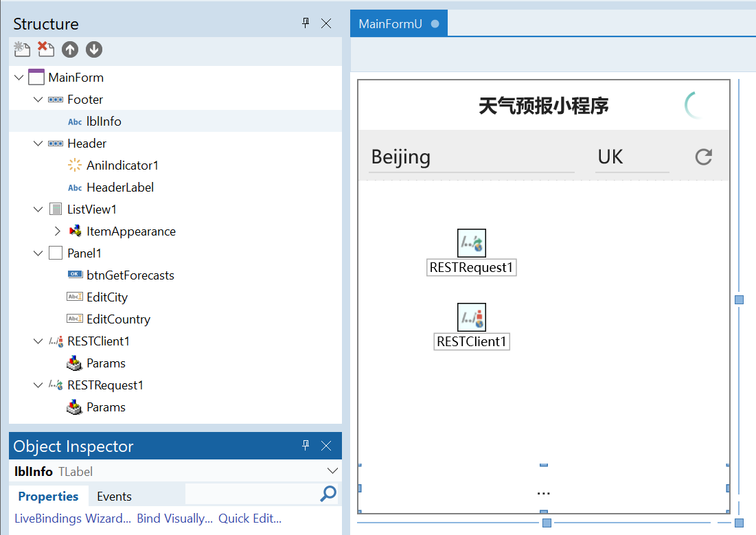This screenshot has width=756, height=535.
Task: Click the Move Down arrow in Structure toolbar
Action: [x=94, y=49]
